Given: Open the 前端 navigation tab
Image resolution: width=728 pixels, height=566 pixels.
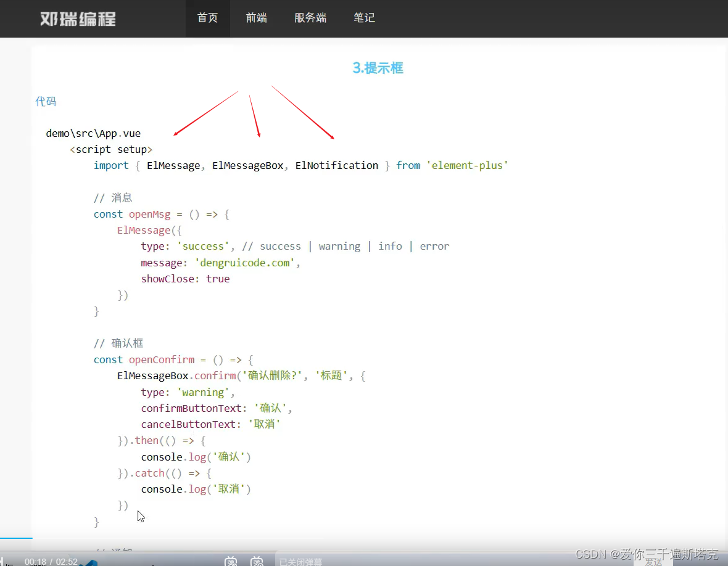Looking at the screenshot, I should click(x=256, y=18).
